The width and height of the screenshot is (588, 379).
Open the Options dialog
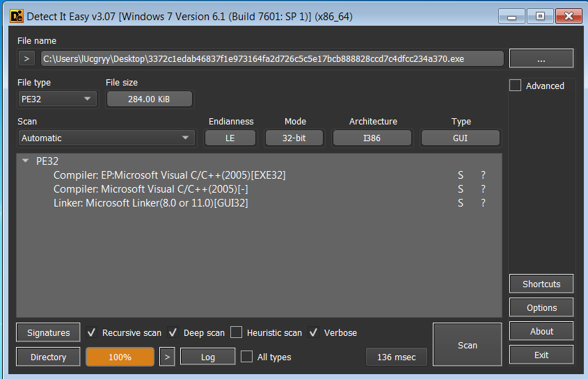pyautogui.click(x=541, y=307)
